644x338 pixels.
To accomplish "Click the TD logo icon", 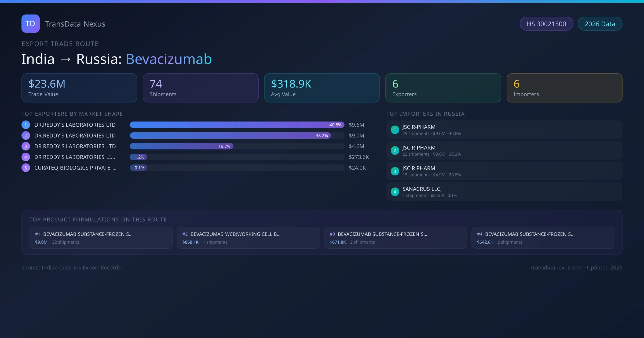I will pos(30,24).
